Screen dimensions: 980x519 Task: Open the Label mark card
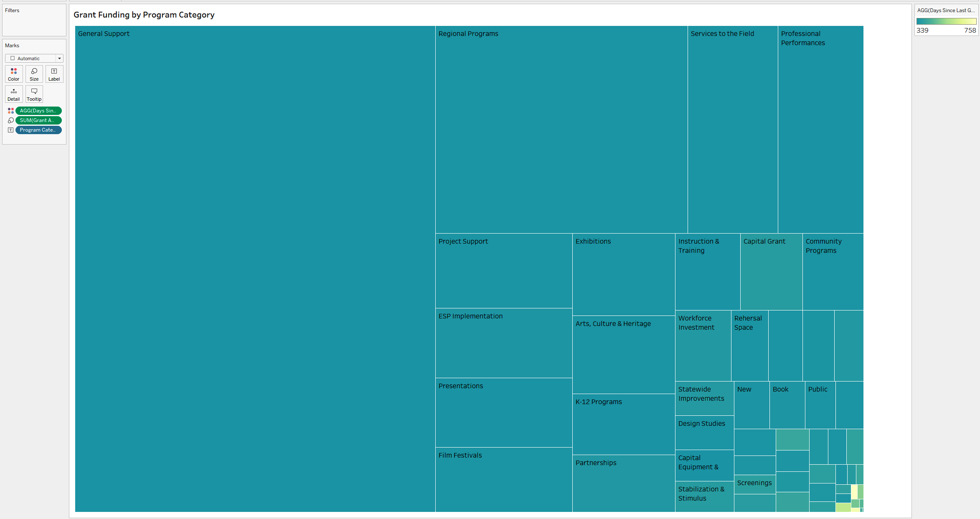pos(54,74)
